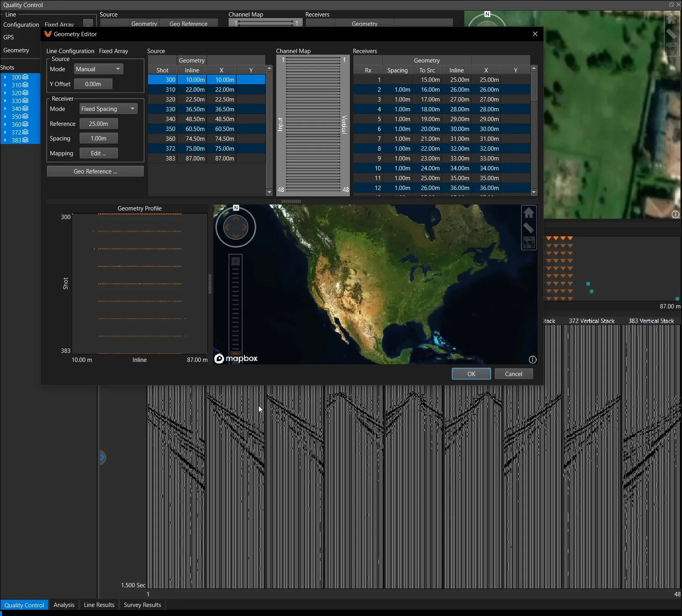Open the basemap imagery selector thumbnail
Viewport: 682px width, 616px height.
click(529, 242)
